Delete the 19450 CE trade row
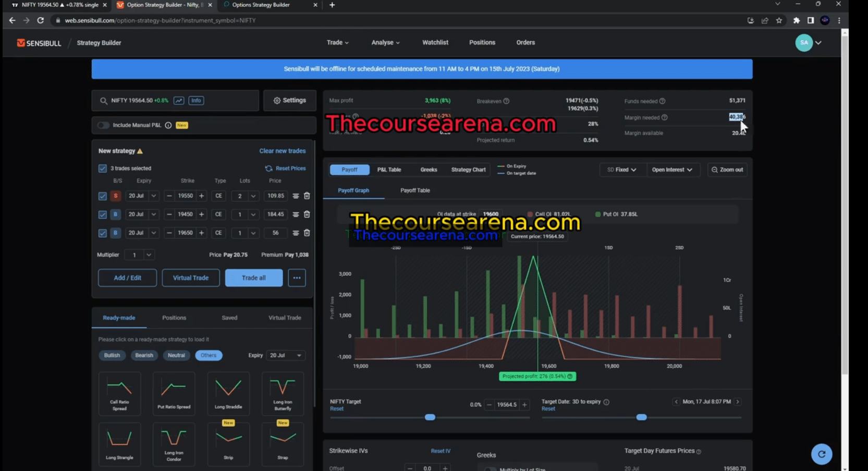 pyautogui.click(x=307, y=214)
